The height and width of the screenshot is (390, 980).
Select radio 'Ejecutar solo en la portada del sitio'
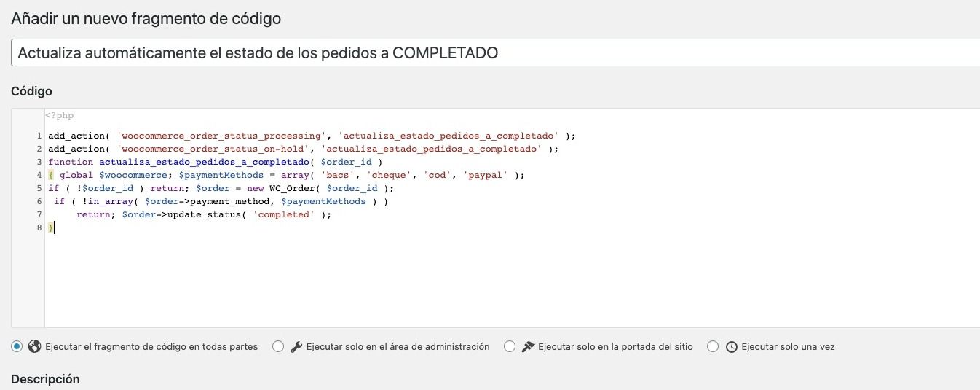coord(510,347)
